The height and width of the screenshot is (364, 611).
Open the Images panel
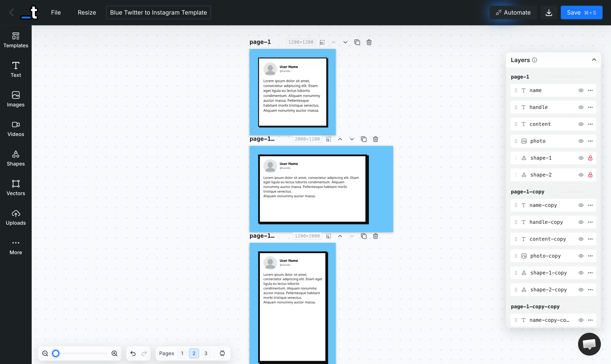[16, 99]
